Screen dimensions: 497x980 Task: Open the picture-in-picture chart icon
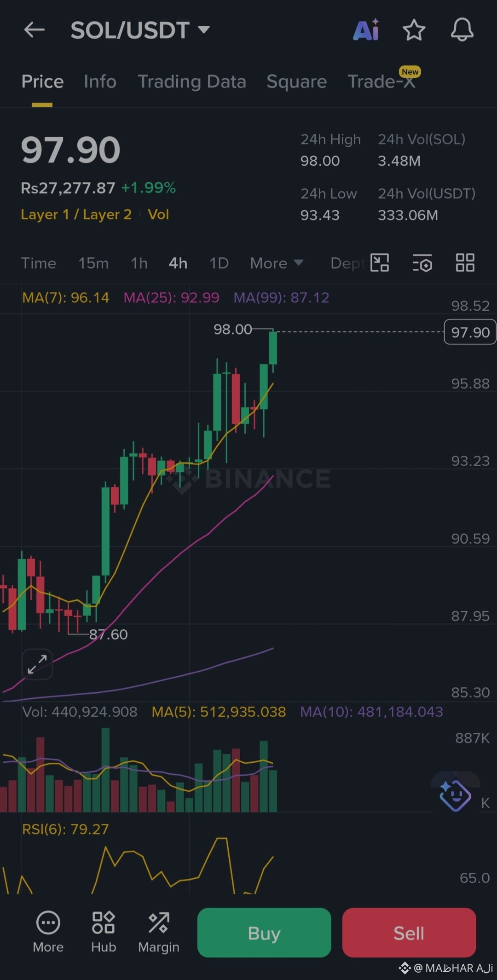click(x=380, y=263)
